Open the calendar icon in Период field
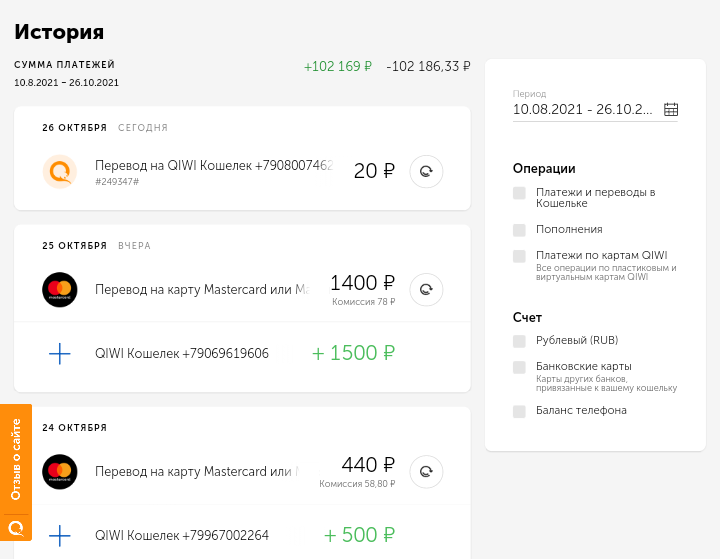The image size is (720, 559). (x=671, y=109)
